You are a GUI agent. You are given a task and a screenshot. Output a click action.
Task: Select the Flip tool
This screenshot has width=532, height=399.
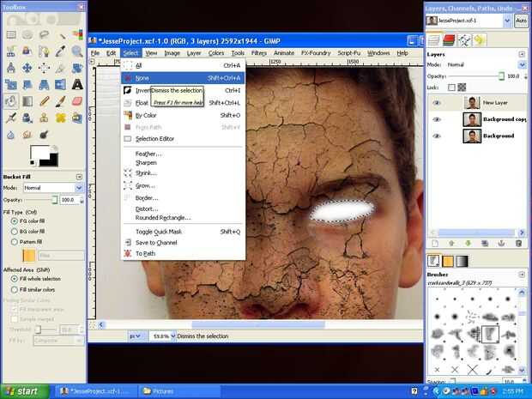(x=61, y=84)
